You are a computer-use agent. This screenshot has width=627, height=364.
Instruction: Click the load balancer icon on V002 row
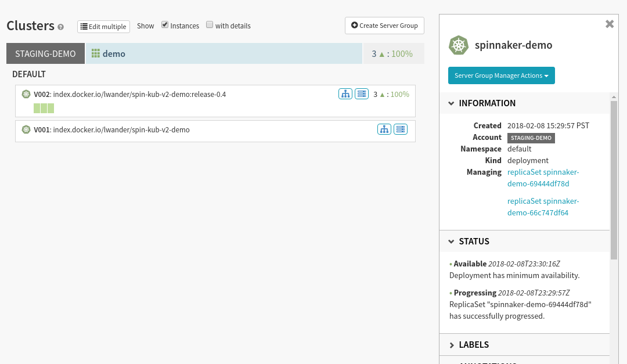tap(345, 94)
